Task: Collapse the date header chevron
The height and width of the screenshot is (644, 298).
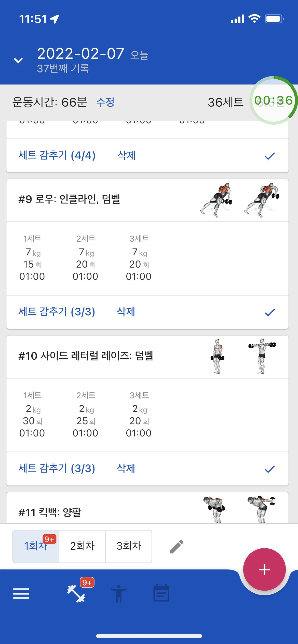Action: [18, 60]
